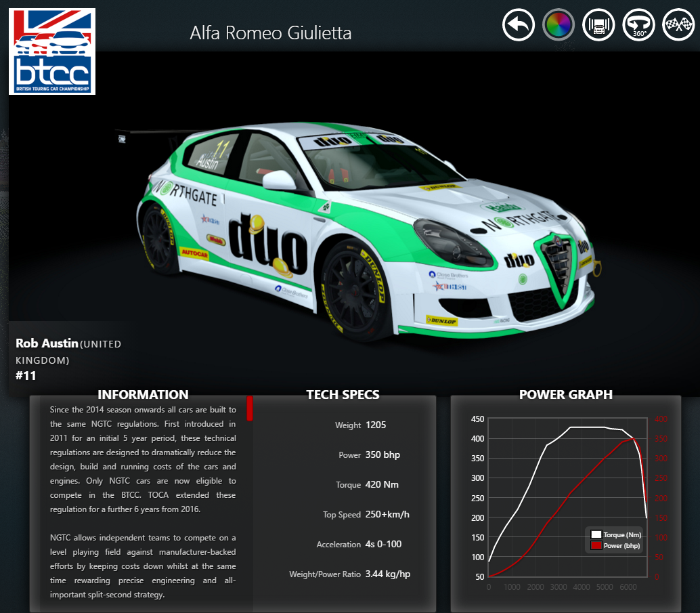This screenshot has height=613, width=700.
Task: Click the Torque value "420 Nm"
Action: [382, 485]
